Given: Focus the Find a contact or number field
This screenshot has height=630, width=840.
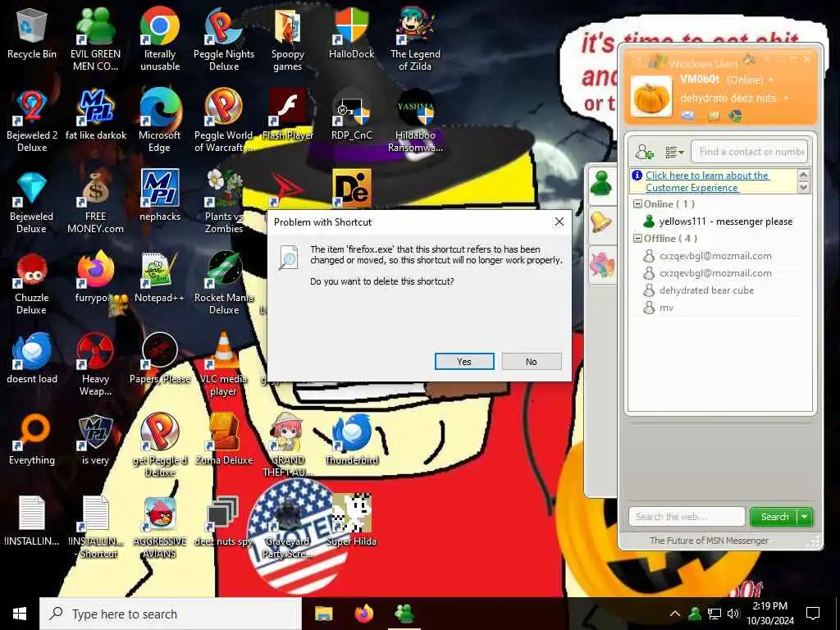Looking at the screenshot, I should pyautogui.click(x=749, y=152).
